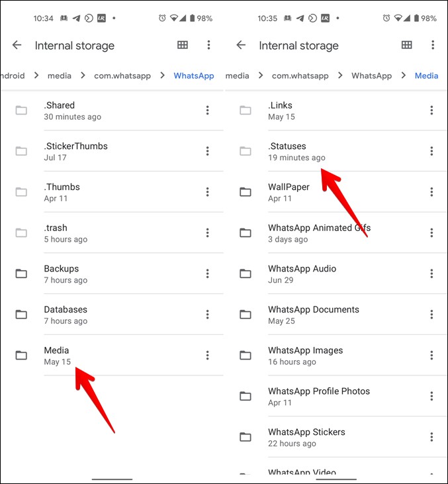Open the WhatsApp Documents folder
Image resolution: width=448 pixels, height=484 pixels.
tap(313, 315)
